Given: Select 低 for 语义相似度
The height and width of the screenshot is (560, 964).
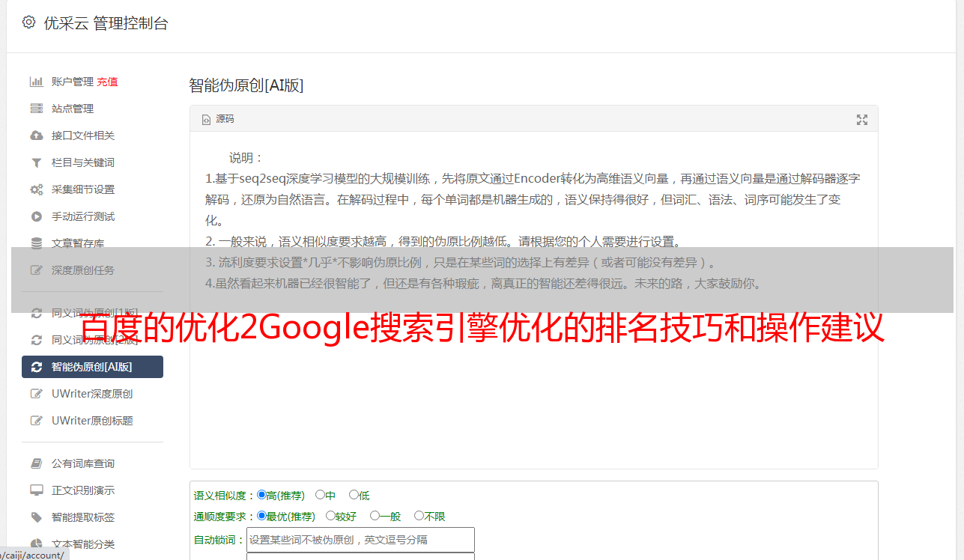Looking at the screenshot, I should coord(354,495).
